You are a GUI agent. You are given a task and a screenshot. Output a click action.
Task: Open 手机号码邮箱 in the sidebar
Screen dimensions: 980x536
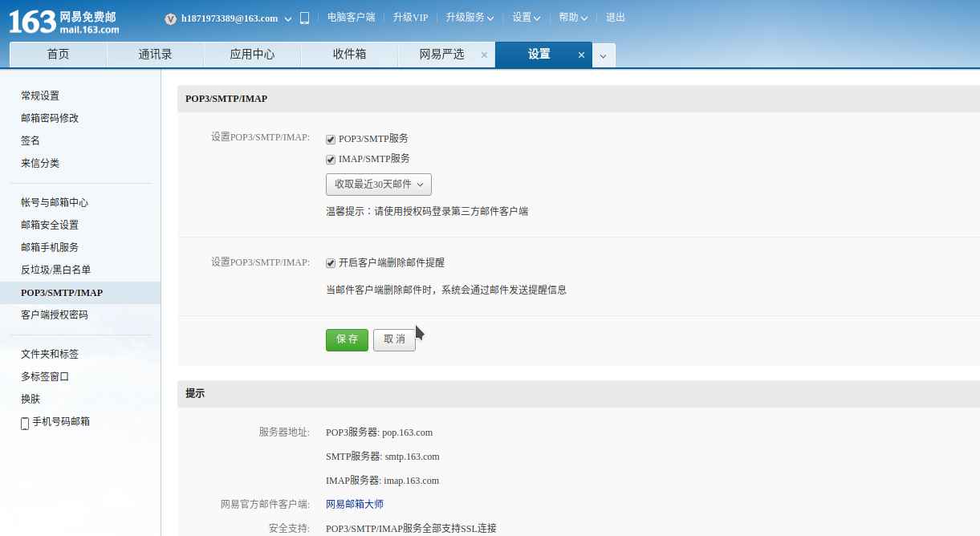[x=61, y=421]
